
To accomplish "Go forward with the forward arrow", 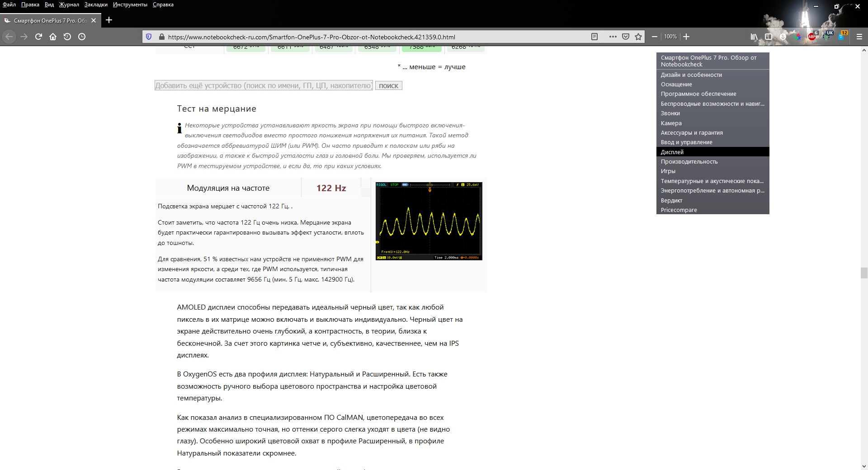I will tap(24, 37).
